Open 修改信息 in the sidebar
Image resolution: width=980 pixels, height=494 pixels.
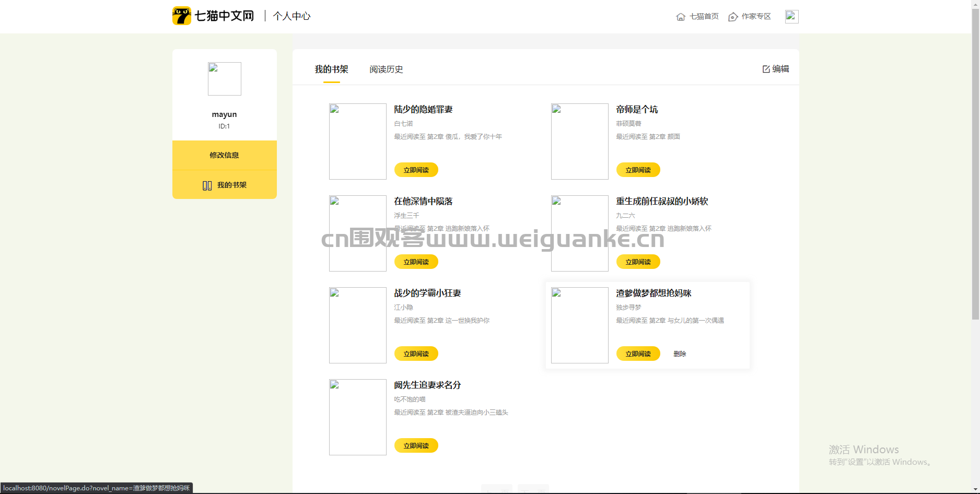225,155
